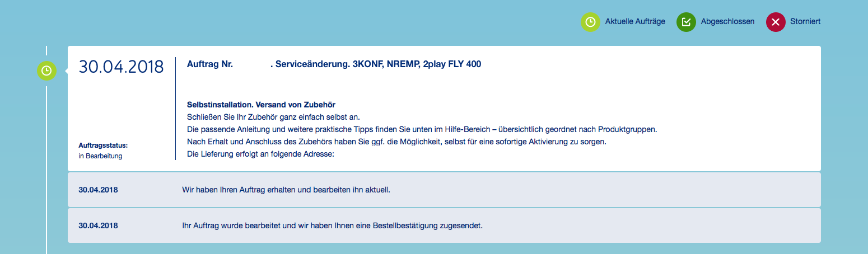Image resolution: width=868 pixels, height=254 pixels.
Task: Click the red X icon for Storniert
Action: click(776, 22)
